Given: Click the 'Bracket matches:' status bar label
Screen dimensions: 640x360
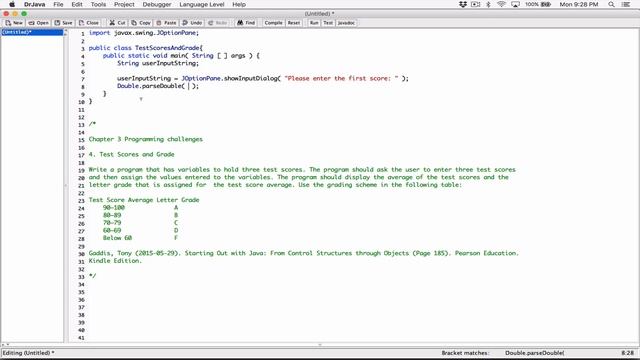Looking at the screenshot, I should 465,353.
